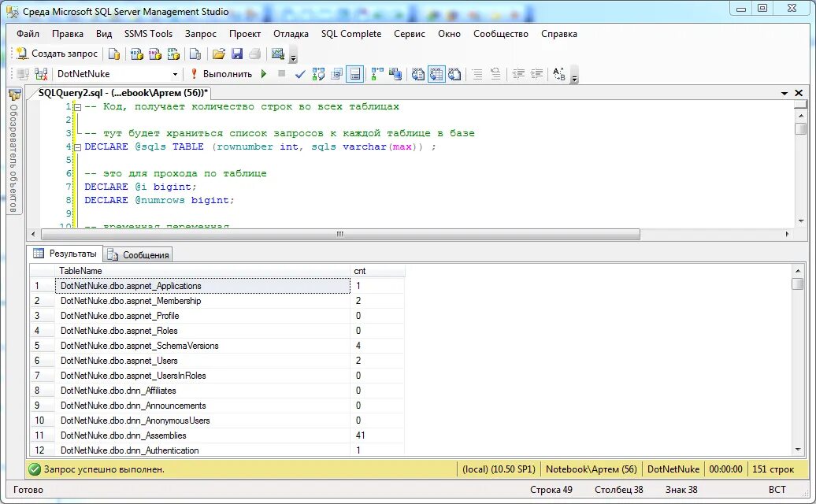Collapse the DECLARE block at line 4
The image size is (816, 504).
coord(77,147)
